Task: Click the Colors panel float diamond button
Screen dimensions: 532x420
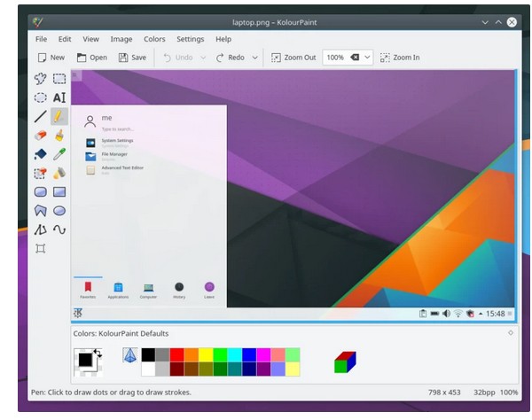Action: 511,333
